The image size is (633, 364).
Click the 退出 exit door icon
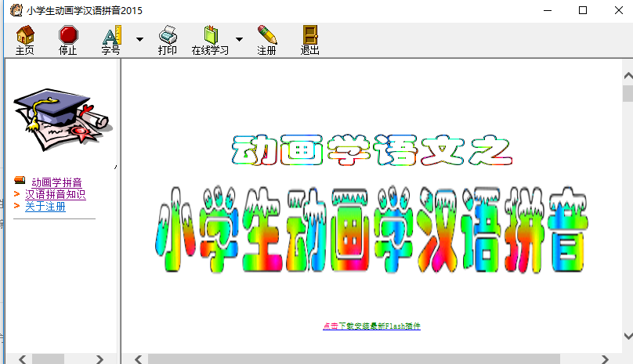coord(310,40)
